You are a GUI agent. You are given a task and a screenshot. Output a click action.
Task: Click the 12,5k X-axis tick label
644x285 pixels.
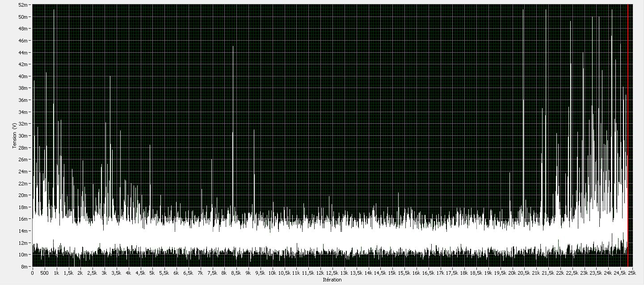click(x=332, y=272)
